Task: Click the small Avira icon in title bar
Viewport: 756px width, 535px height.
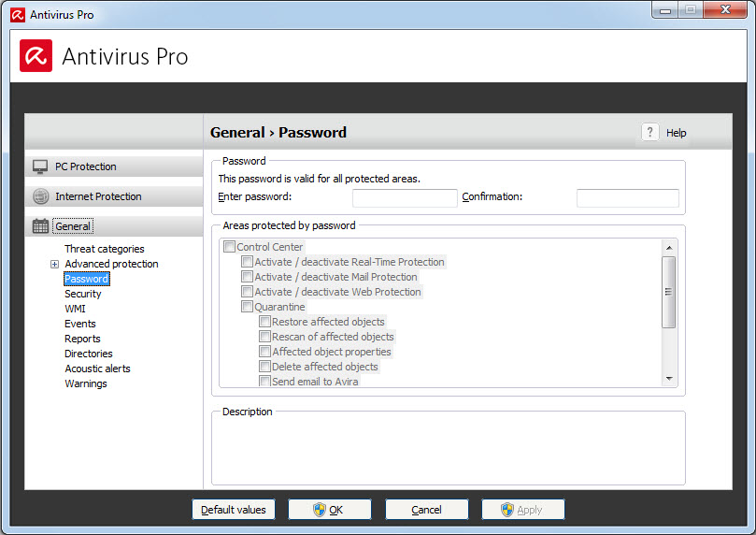Action: coord(18,15)
